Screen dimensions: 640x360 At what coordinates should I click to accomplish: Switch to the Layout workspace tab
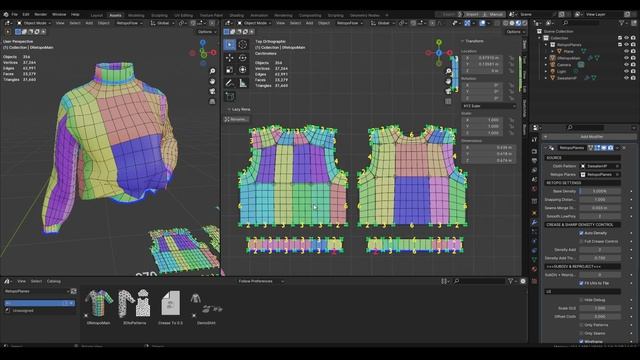(97, 15)
